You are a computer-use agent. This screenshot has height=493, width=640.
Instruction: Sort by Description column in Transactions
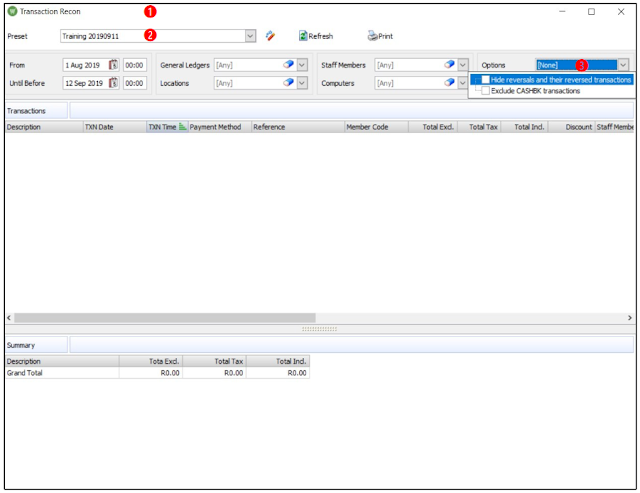point(44,127)
